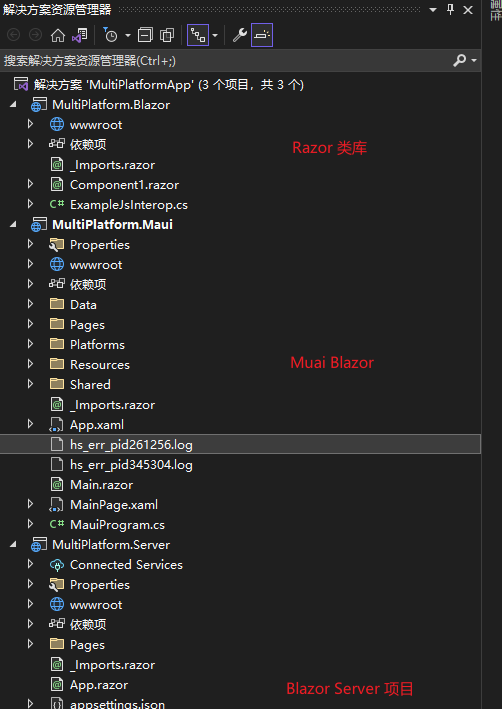This screenshot has width=502, height=709.
Task: Click the Shared folder icon
Action: point(57,384)
